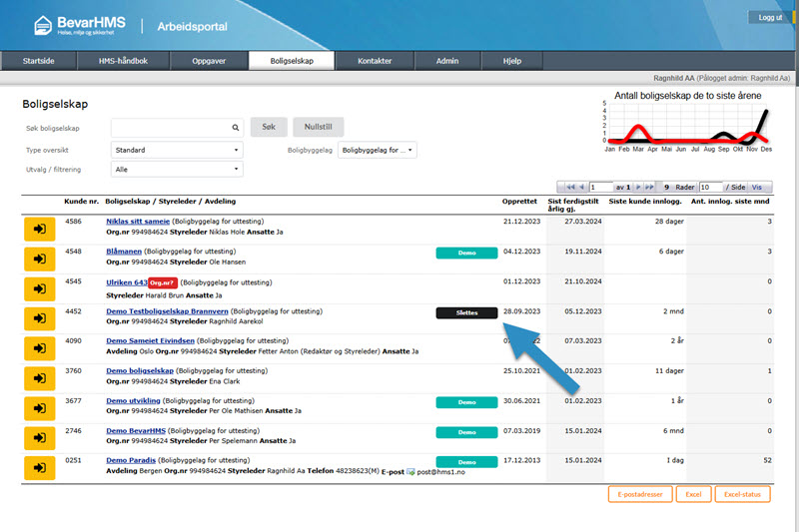Click the Excel-status export button
Viewport: 799px width, 532px height.
click(x=743, y=494)
